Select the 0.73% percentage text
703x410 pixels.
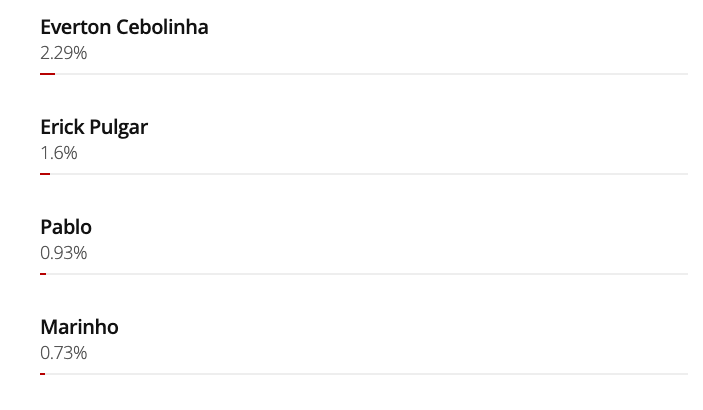pos(64,353)
